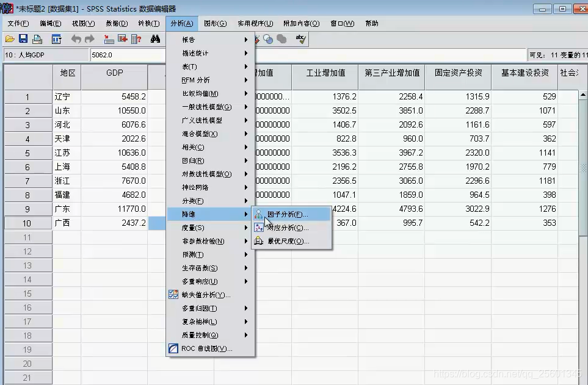The height and width of the screenshot is (385, 588).
Task: Open the 转换(T) menu
Action: [149, 23]
